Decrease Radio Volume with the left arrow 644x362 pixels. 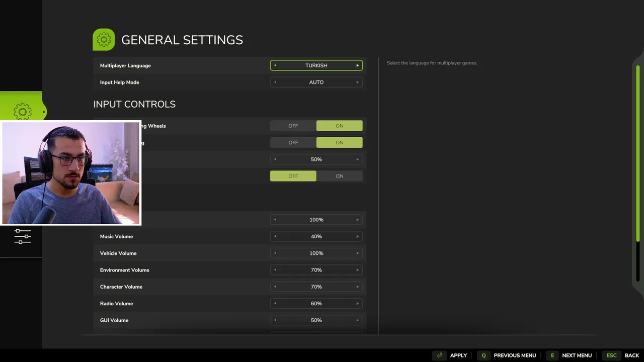click(x=275, y=304)
